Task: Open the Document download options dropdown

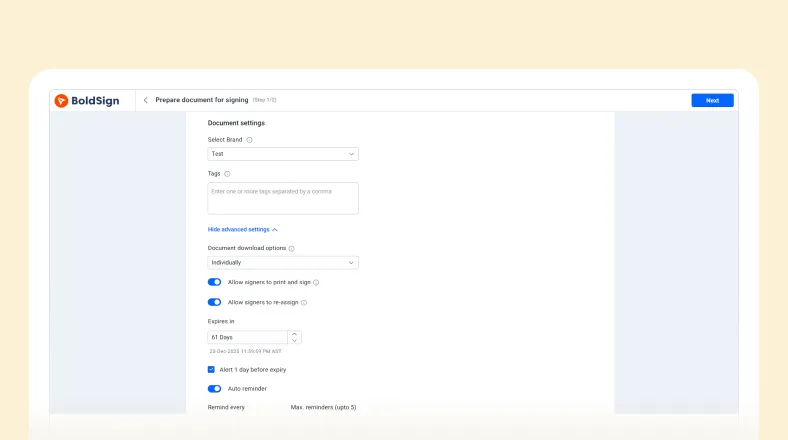Action: click(283, 263)
